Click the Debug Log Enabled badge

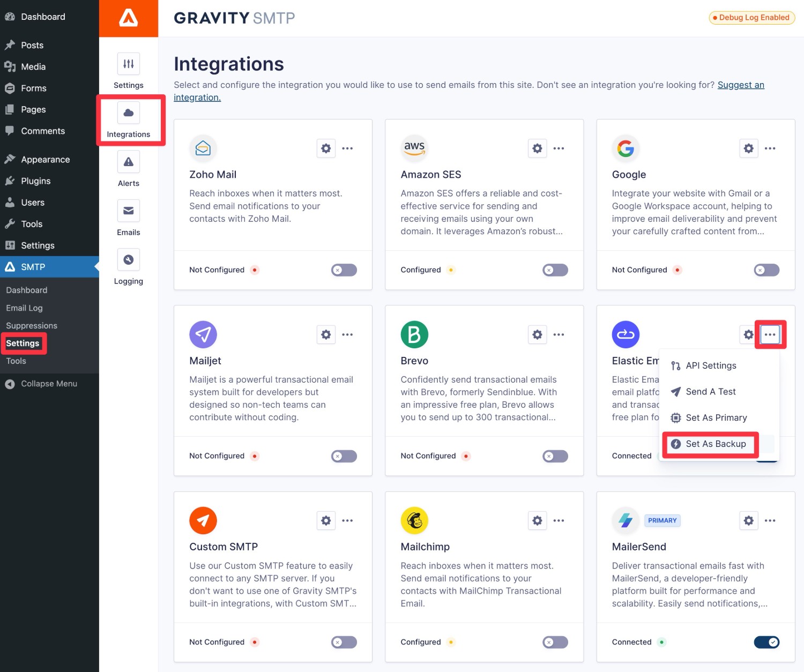point(751,18)
